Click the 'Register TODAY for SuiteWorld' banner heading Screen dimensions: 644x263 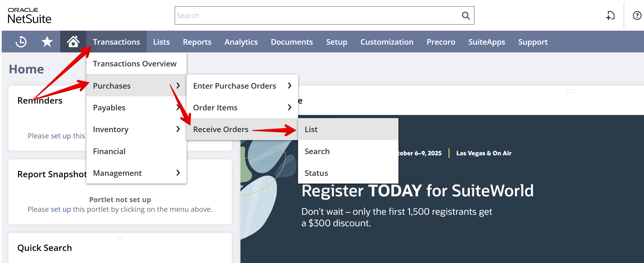coord(417,191)
